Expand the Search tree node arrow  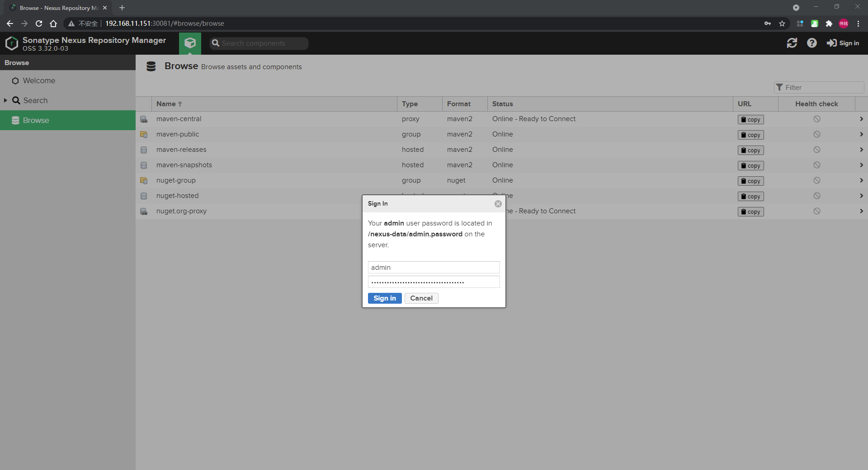[x=5, y=100]
